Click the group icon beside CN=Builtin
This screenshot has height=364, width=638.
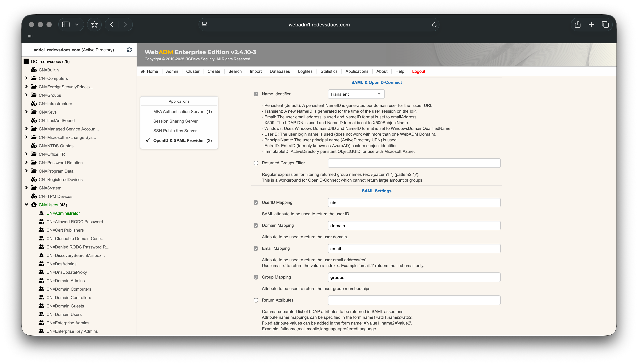coord(34,70)
